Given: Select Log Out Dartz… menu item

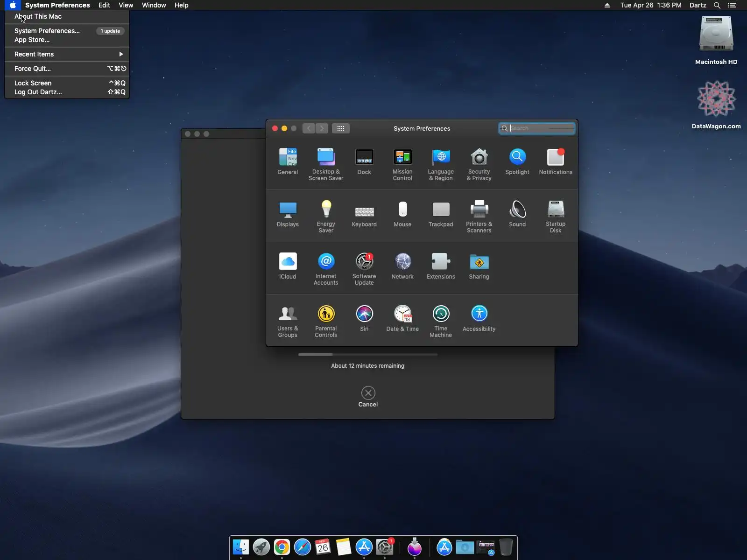Looking at the screenshot, I should click(67, 92).
